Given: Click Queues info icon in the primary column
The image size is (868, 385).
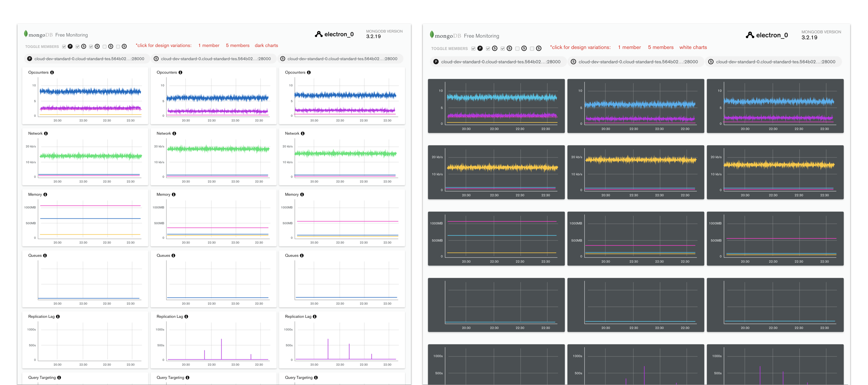Looking at the screenshot, I should tap(45, 256).
